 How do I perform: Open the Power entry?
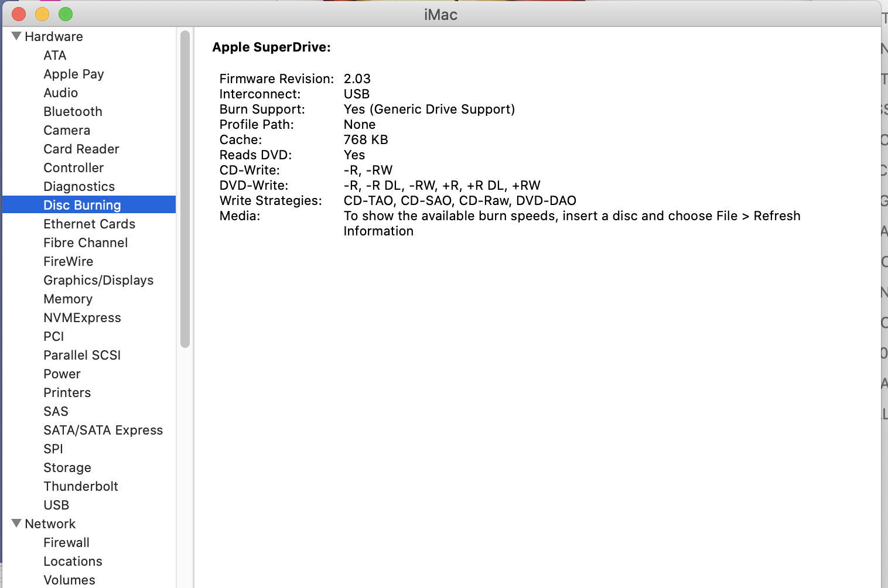62,374
